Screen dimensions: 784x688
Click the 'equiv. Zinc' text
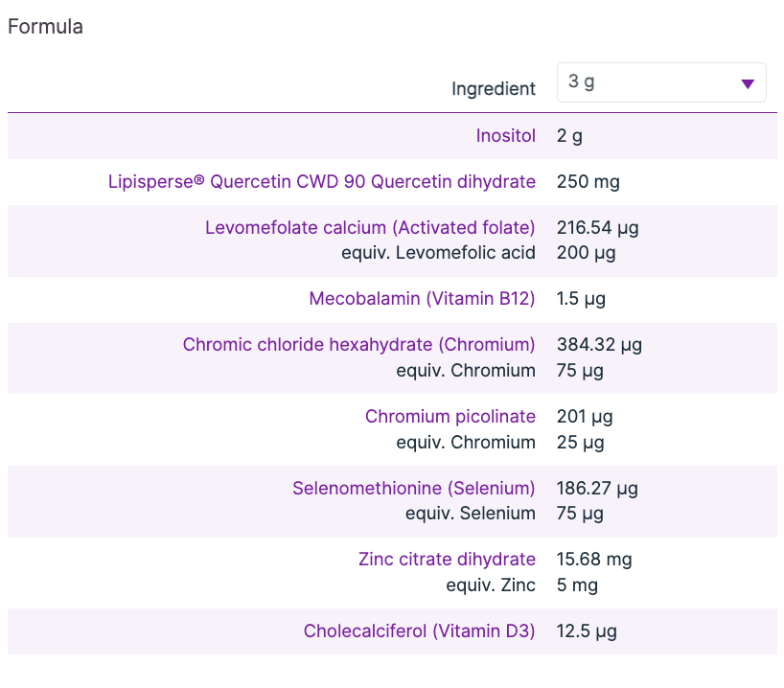(491, 585)
